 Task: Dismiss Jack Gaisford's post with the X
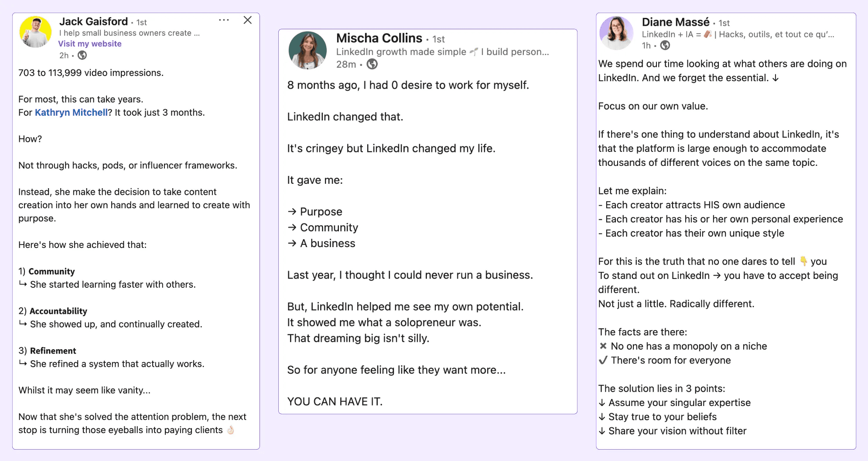pos(248,20)
